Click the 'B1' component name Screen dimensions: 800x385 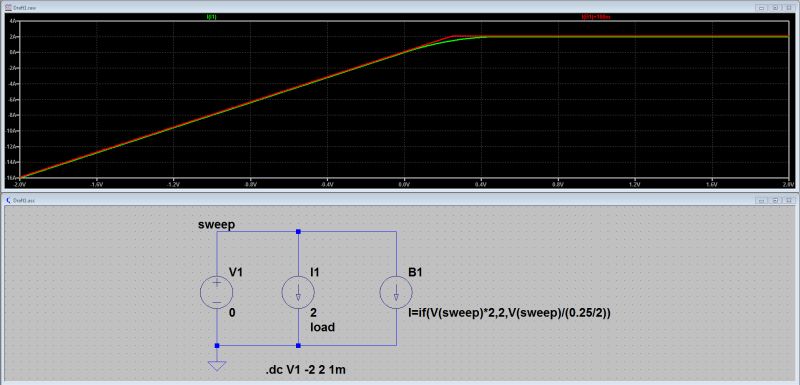pyautogui.click(x=415, y=272)
